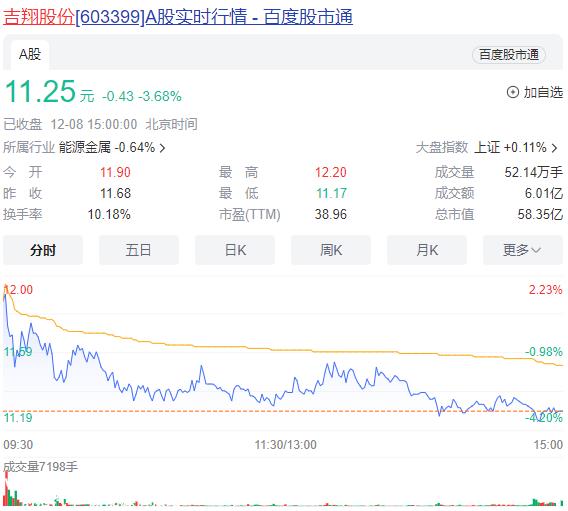Click the 12.00 chart axis label
The height and width of the screenshot is (511, 568).
[x=18, y=290]
